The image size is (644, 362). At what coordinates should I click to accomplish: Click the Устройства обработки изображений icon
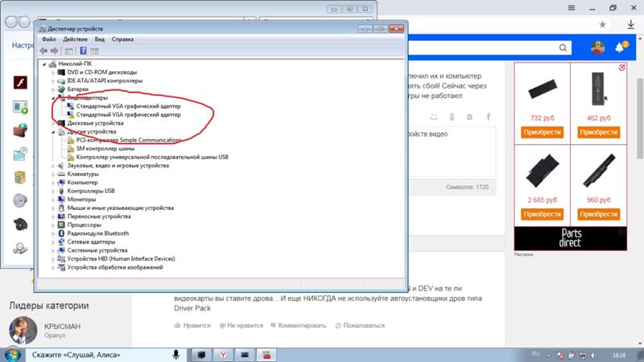click(x=61, y=267)
